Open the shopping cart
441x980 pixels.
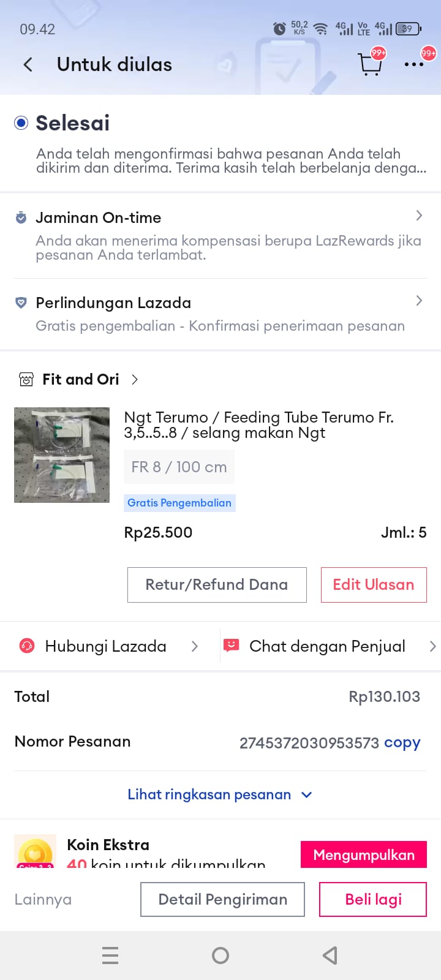click(370, 64)
